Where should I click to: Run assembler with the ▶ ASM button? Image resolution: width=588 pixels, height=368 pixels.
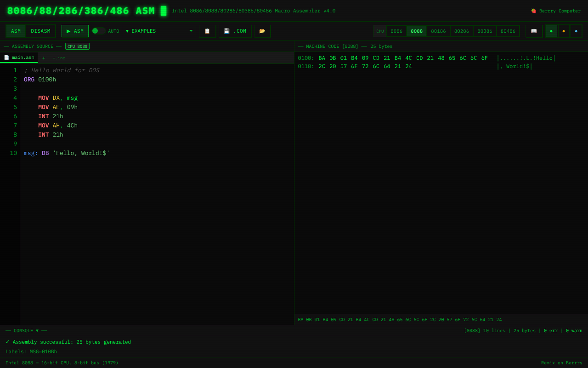pos(75,31)
